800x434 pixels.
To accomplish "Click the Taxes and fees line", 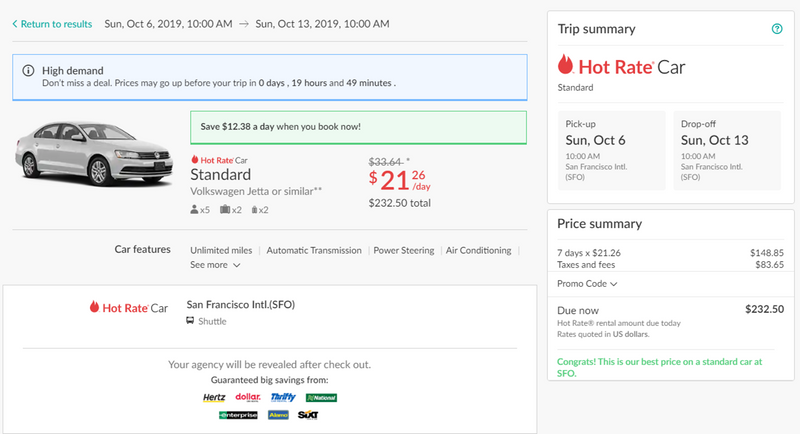I will pos(670,265).
